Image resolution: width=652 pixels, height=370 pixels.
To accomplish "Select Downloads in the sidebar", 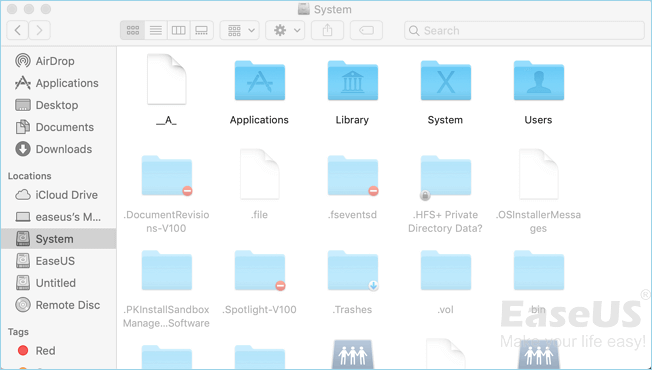I will tap(58, 149).
